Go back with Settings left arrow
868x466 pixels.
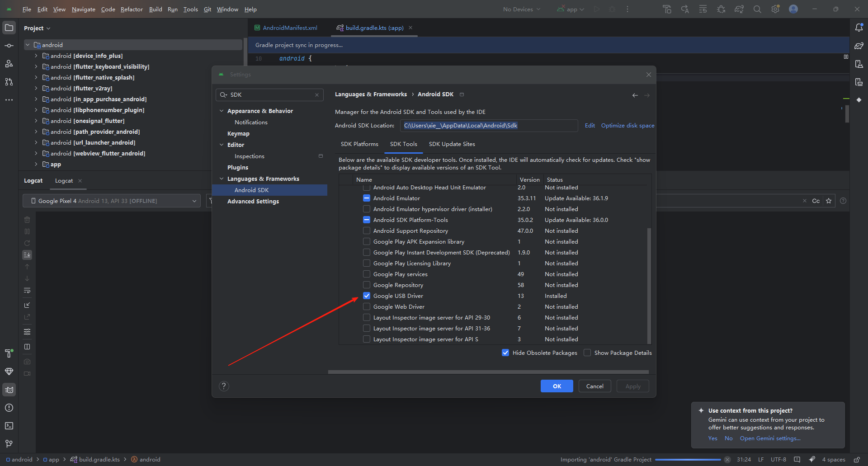pyautogui.click(x=635, y=95)
